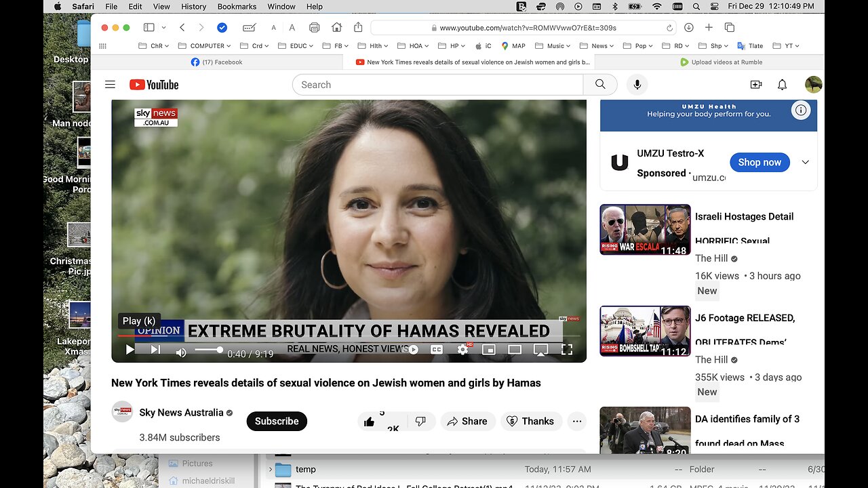Mute the video volume

coord(181,352)
